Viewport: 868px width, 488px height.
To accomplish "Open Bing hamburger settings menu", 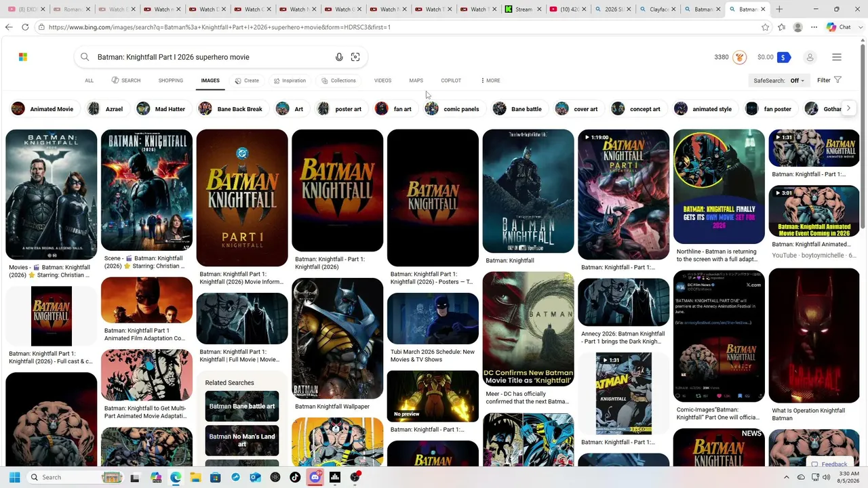I will 837,57.
